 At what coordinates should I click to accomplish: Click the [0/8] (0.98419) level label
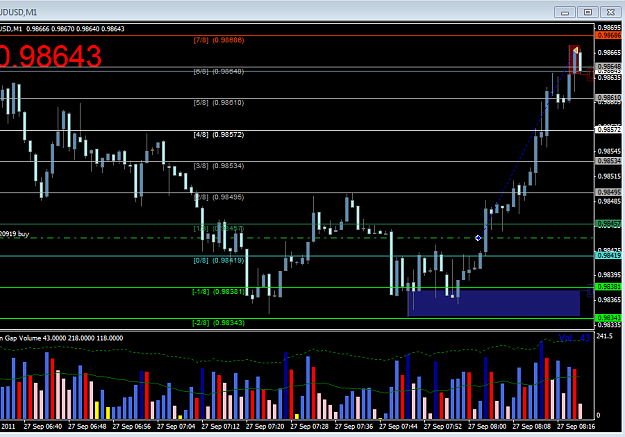point(219,260)
